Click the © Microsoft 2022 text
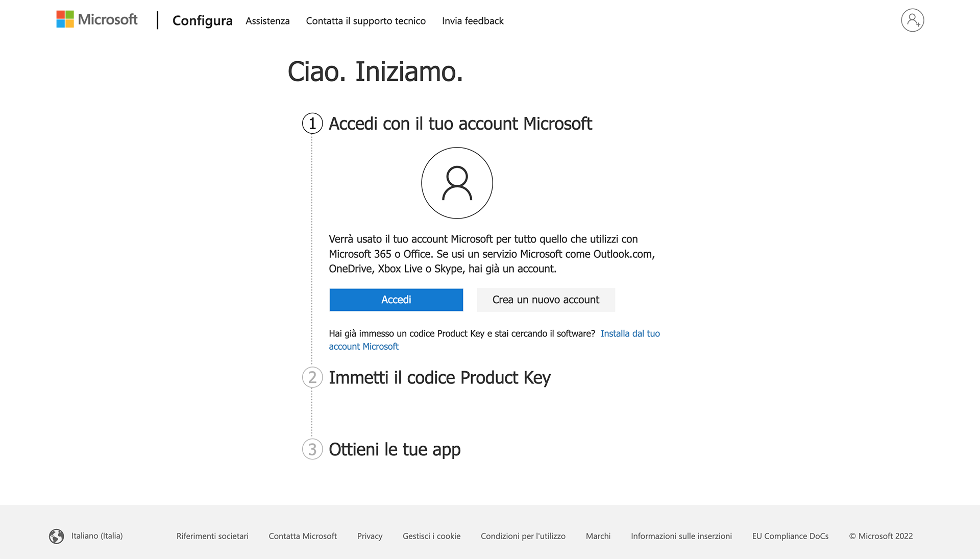 pyautogui.click(x=881, y=536)
